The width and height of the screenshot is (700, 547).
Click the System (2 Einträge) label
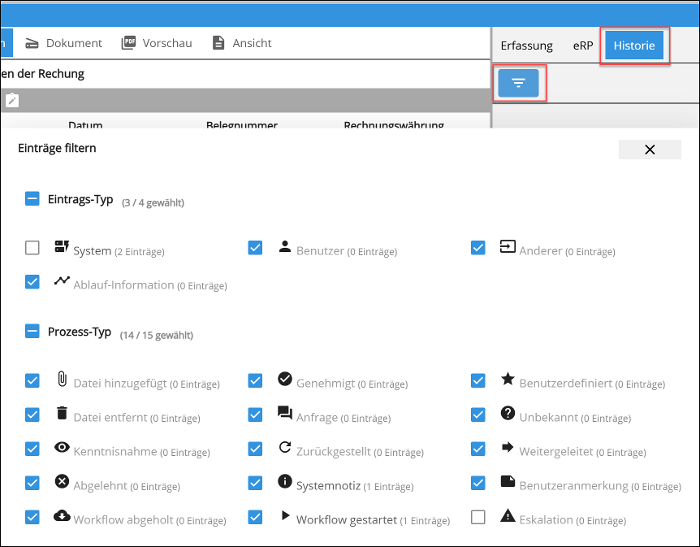[x=119, y=251]
